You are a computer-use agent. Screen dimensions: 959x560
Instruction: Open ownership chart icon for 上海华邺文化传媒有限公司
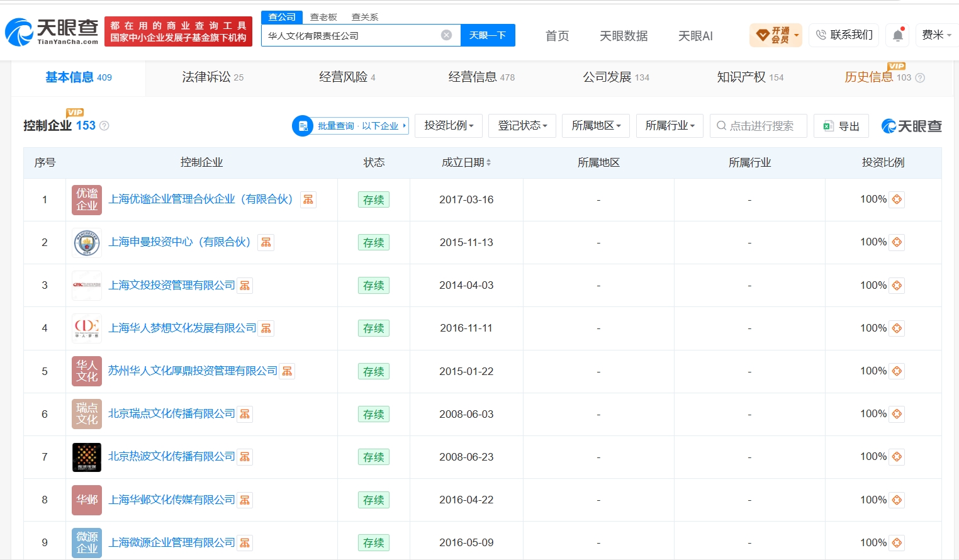click(245, 500)
